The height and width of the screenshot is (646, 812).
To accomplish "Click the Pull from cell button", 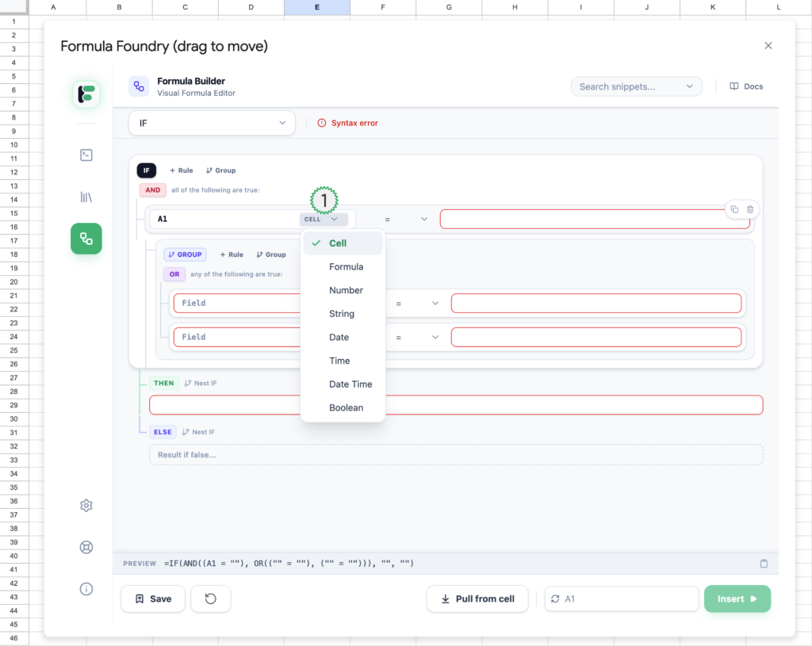I will pos(477,599).
